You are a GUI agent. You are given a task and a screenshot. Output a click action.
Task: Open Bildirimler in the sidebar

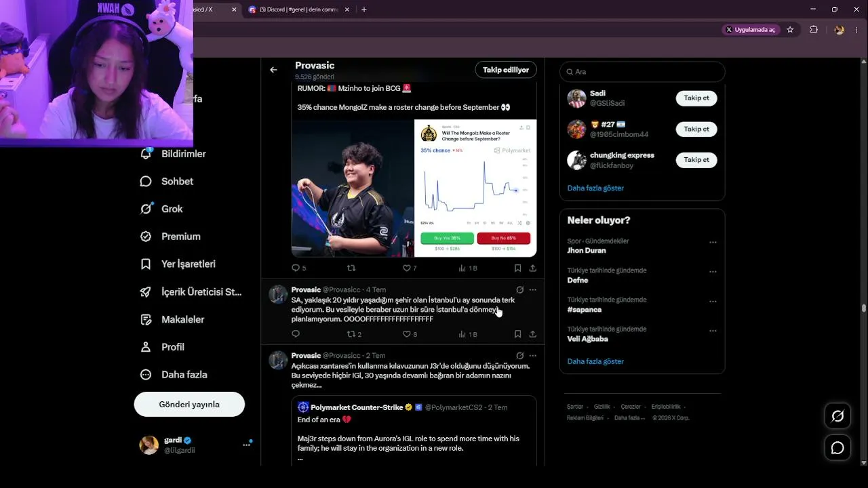pyautogui.click(x=174, y=154)
